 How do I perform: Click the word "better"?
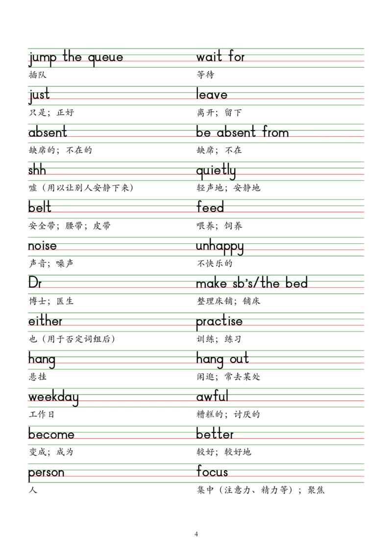point(216,435)
